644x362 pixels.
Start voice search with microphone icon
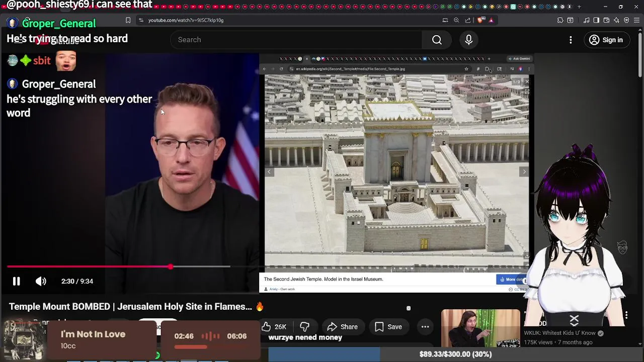tap(468, 40)
